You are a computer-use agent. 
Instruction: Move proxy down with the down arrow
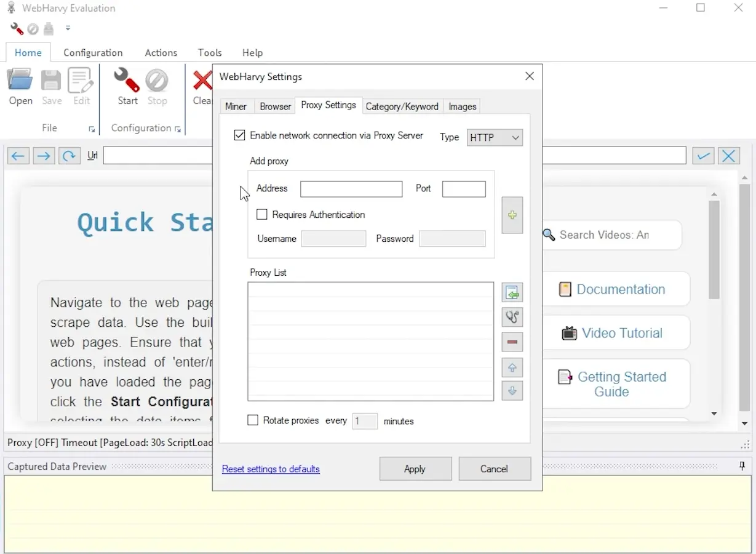coord(512,391)
